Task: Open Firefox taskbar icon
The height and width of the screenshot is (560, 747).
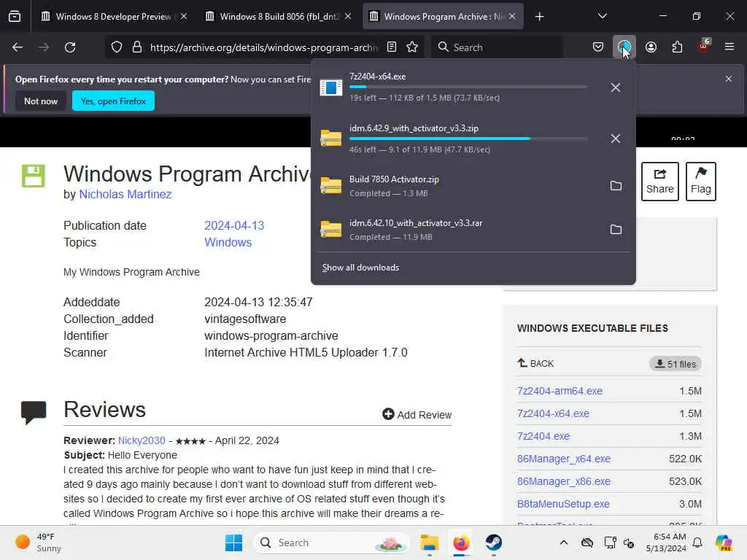Action: pyautogui.click(x=461, y=542)
